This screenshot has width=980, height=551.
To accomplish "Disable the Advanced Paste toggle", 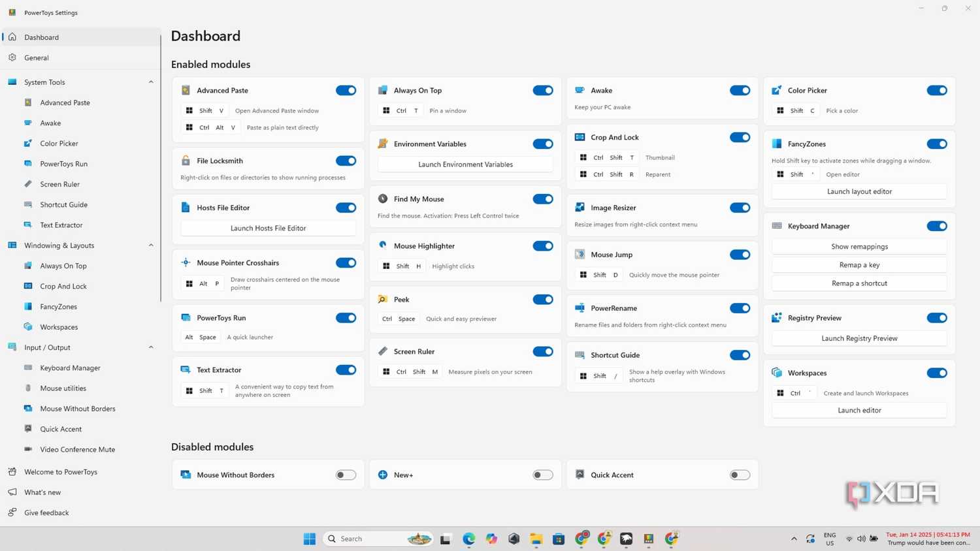I will (x=346, y=91).
